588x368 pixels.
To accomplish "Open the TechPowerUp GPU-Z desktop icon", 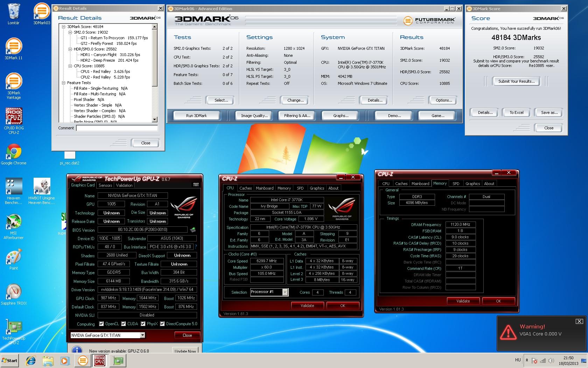I will pyautogui.click(x=14, y=332).
